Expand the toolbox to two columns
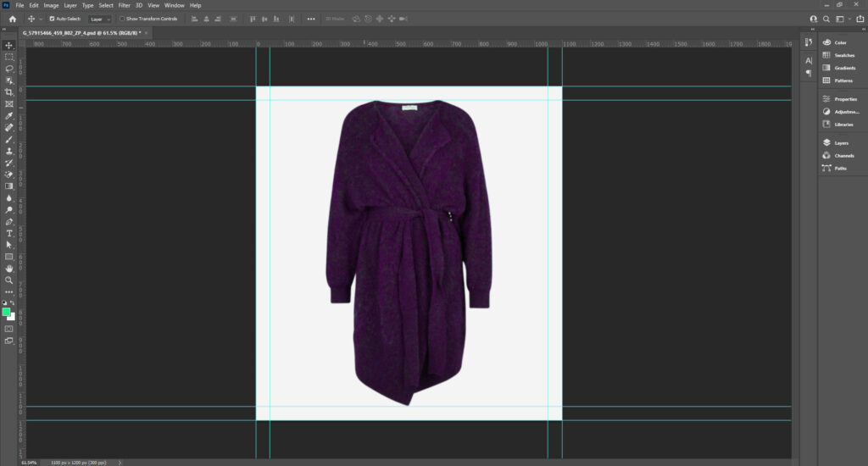Viewport: 868px width, 466px height. pyautogui.click(x=4, y=30)
